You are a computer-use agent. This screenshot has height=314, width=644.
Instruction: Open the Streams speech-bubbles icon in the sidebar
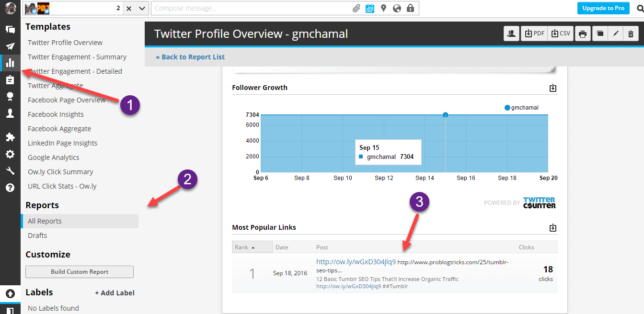click(x=10, y=30)
